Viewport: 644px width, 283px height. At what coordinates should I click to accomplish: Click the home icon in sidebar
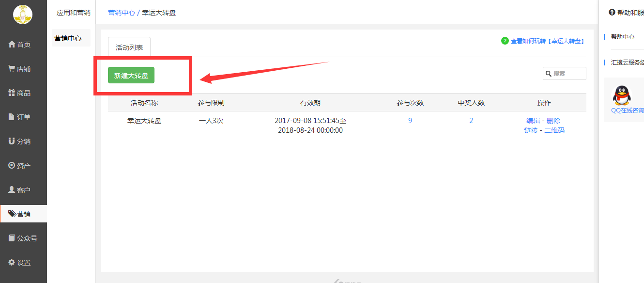pyautogui.click(x=12, y=45)
